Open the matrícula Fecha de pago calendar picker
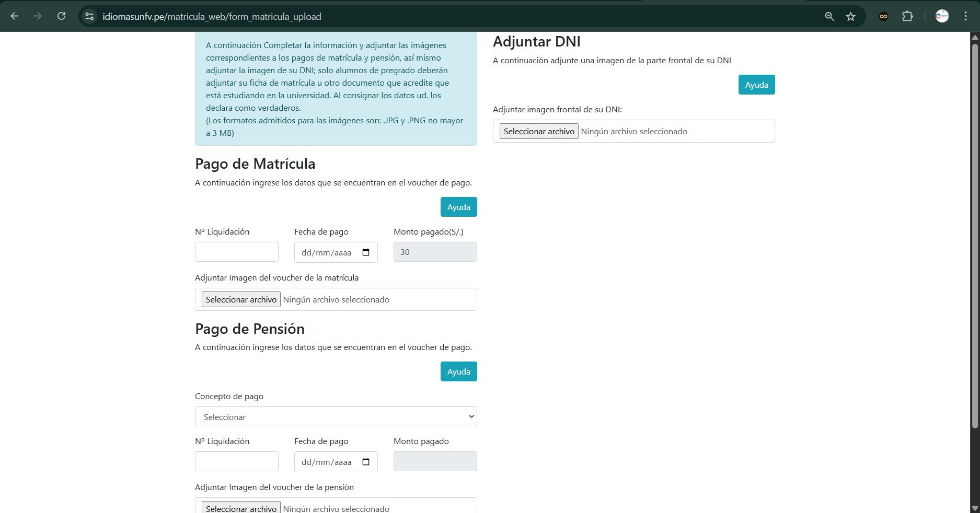980x513 pixels. point(365,252)
